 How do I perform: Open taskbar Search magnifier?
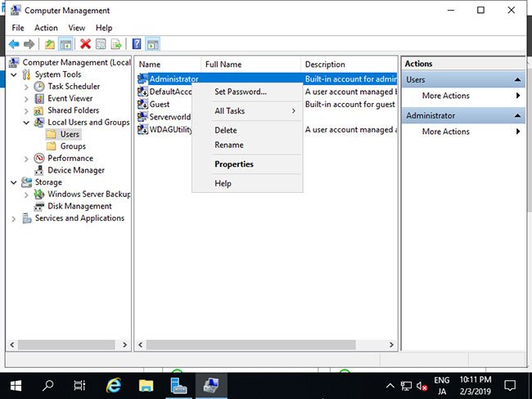coord(47,386)
